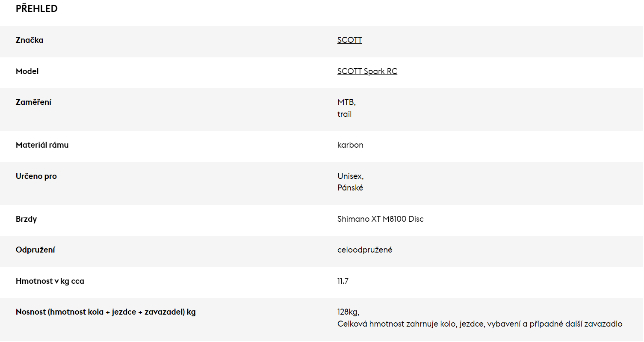Click the PŘEHLED section heading
This screenshot has width=644, height=342.
point(37,9)
